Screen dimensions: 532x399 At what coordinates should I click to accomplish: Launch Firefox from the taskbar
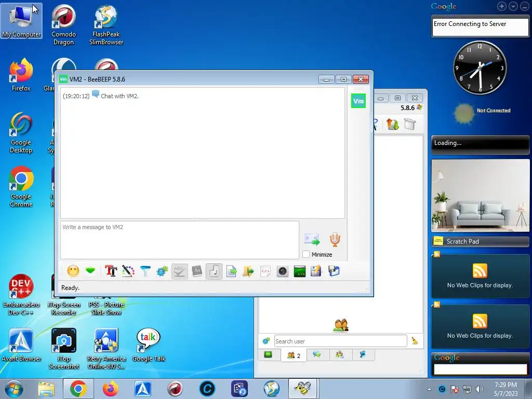point(111,389)
